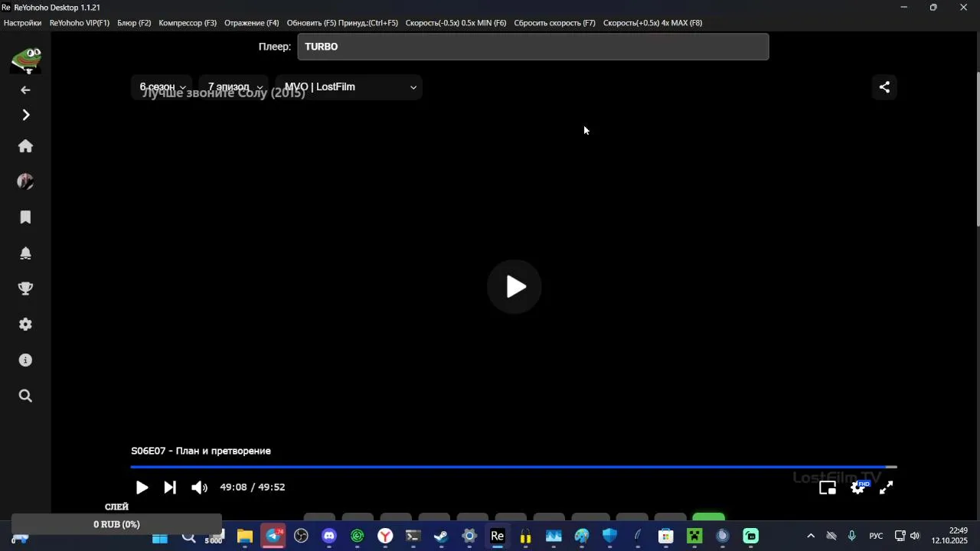Click the page vertical scrollbar
The height and width of the screenshot is (551, 980).
[x=977, y=149]
